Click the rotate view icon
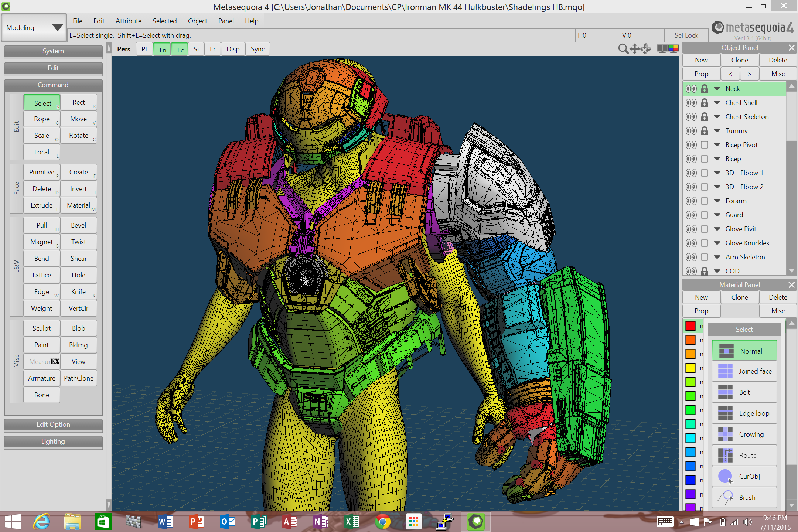 tap(646, 49)
